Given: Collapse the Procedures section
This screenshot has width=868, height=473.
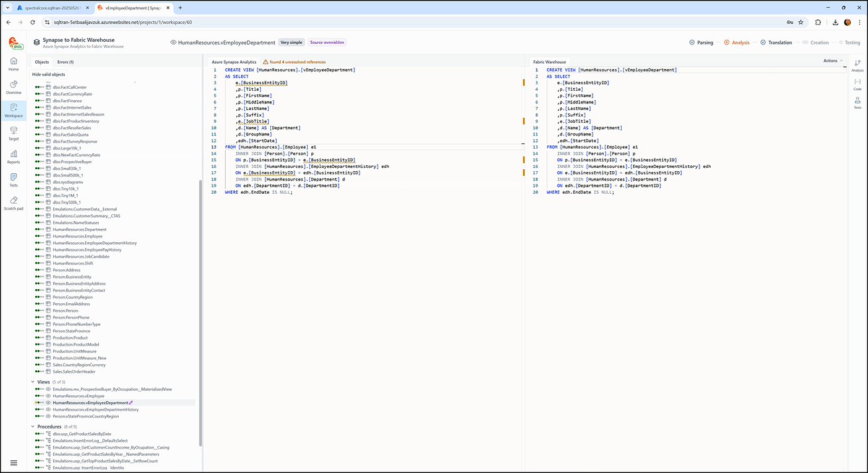Looking at the screenshot, I should [x=33, y=427].
